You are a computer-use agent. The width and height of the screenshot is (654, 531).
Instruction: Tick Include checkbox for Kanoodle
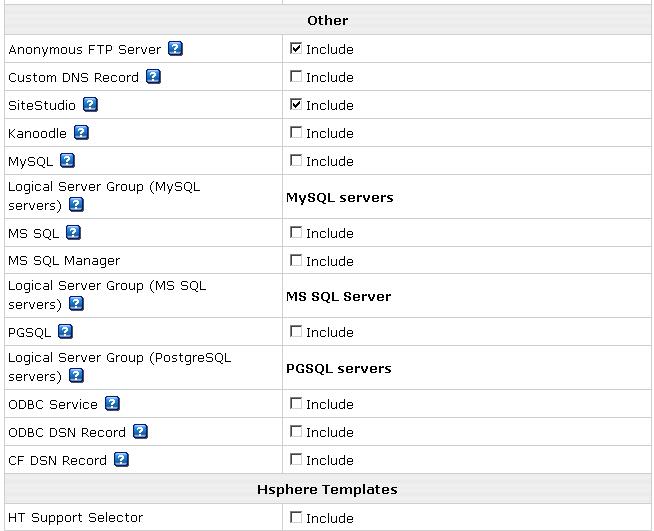[296, 132]
